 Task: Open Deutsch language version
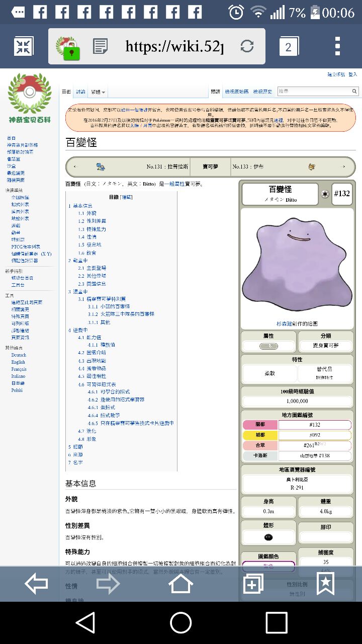(19, 355)
